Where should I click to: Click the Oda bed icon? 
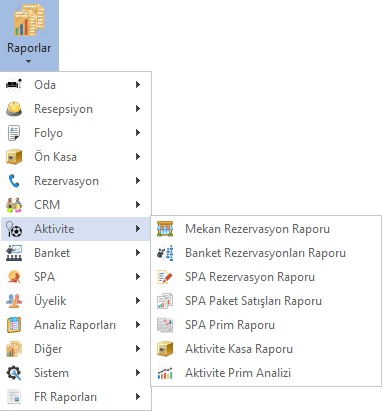pyautogui.click(x=14, y=84)
